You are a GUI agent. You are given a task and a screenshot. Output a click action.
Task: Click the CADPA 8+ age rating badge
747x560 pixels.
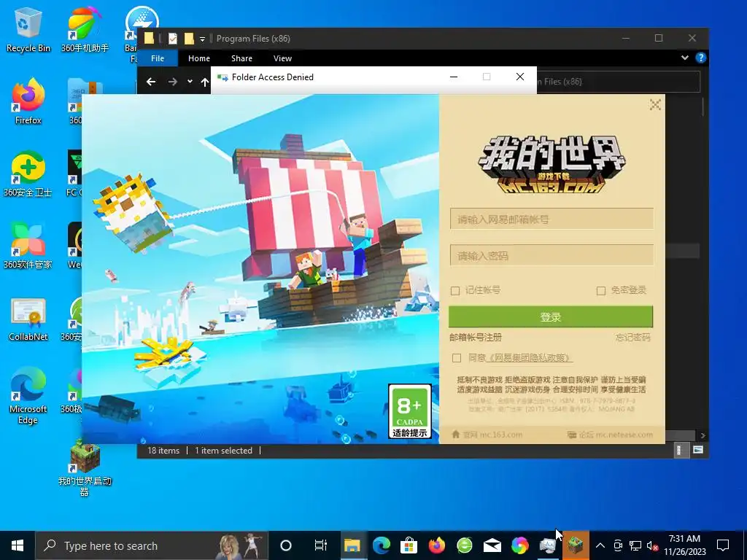click(x=410, y=411)
